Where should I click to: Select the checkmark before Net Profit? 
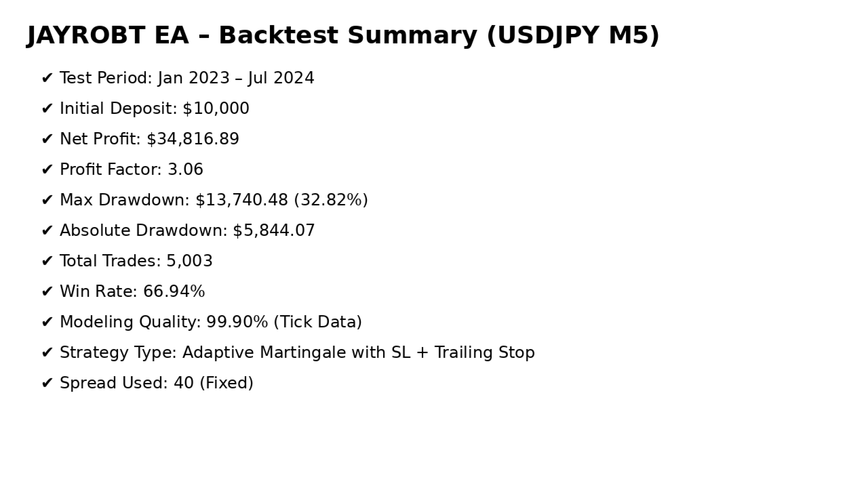point(47,140)
